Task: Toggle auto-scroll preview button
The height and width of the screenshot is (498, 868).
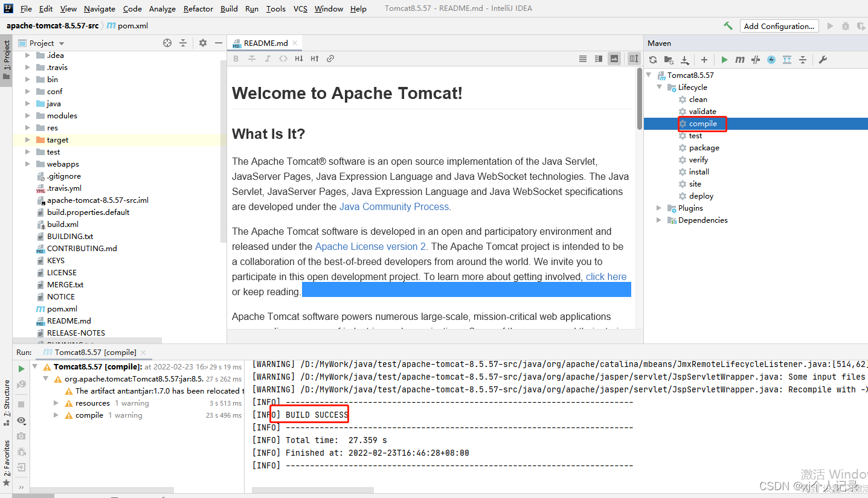Action: tap(634, 59)
